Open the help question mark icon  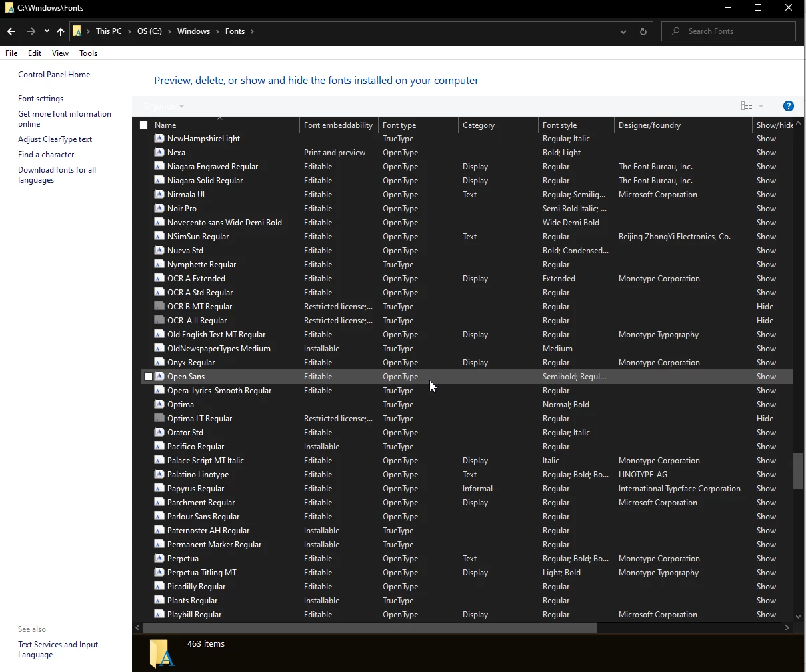[x=788, y=106]
